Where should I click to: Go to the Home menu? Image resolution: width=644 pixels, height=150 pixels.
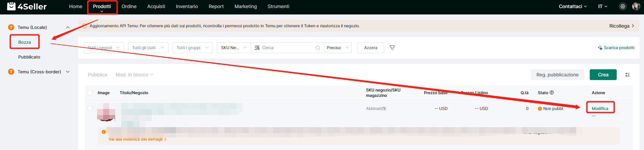click(x=75, y=6)
